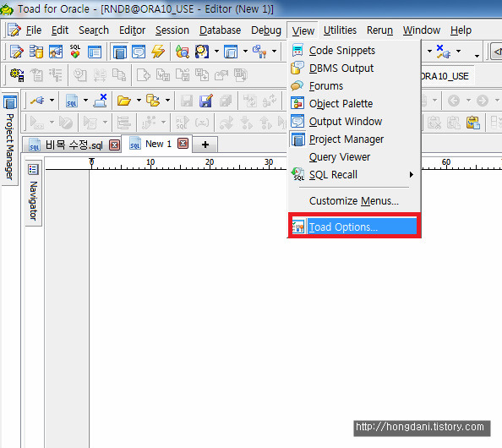Close the New 1 tab

(x=183, y=143)
